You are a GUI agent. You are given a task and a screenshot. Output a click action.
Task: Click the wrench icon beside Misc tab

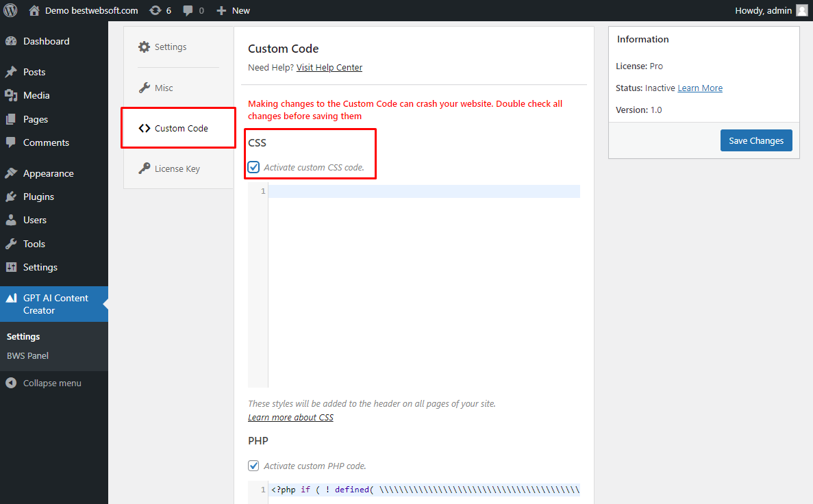pos(144,88)
